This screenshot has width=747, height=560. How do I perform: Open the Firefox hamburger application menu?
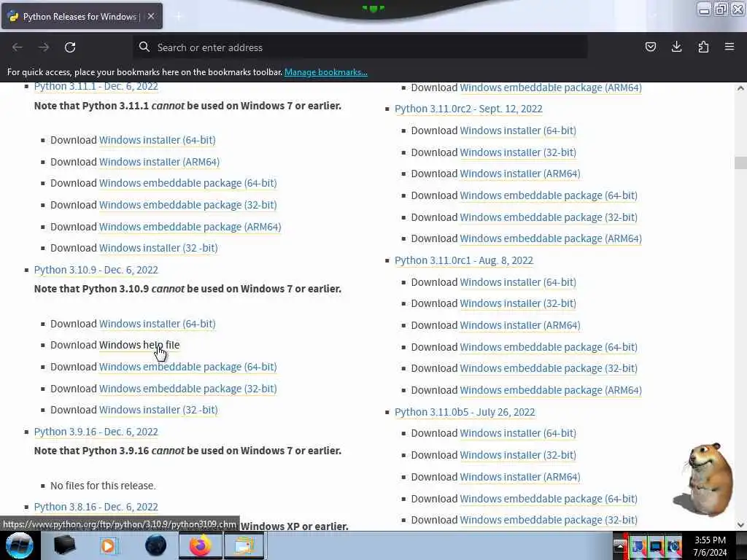pos(729,47)
